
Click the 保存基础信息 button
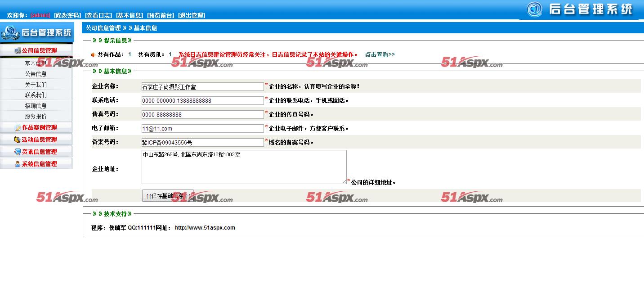click(x=168, y=196)
